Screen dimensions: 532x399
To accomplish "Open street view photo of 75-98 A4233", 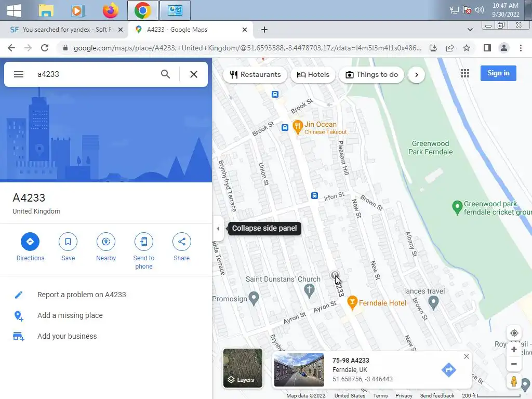I will click(299, 370).
